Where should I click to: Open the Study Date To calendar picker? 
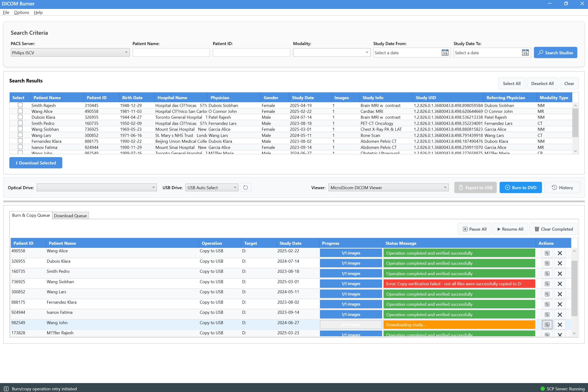pos(525,53)
